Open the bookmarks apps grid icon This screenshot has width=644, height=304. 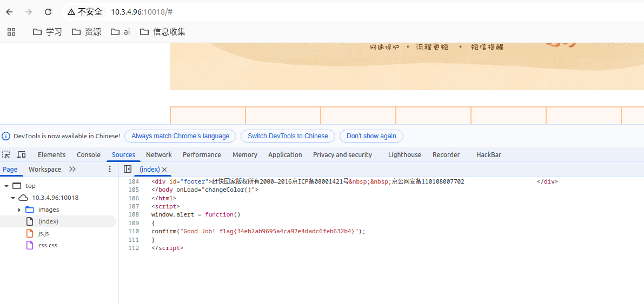coord(11,32)
